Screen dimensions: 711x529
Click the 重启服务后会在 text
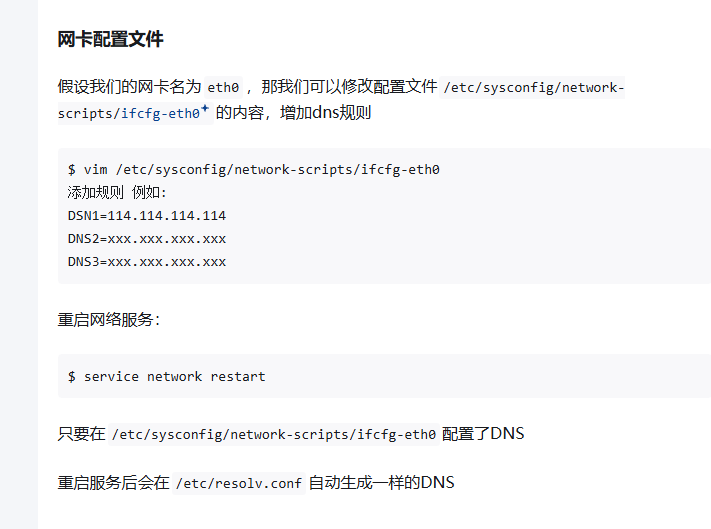pos(113,482)
